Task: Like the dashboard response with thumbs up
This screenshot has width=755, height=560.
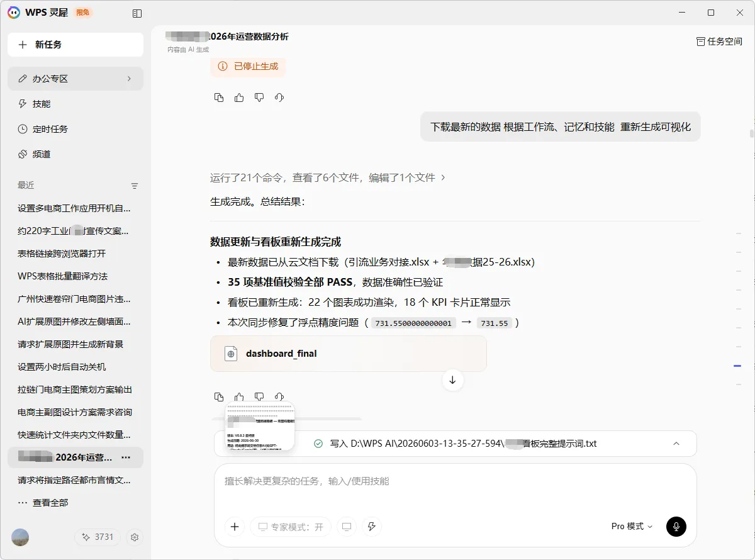Action: (x=239, y=397)
